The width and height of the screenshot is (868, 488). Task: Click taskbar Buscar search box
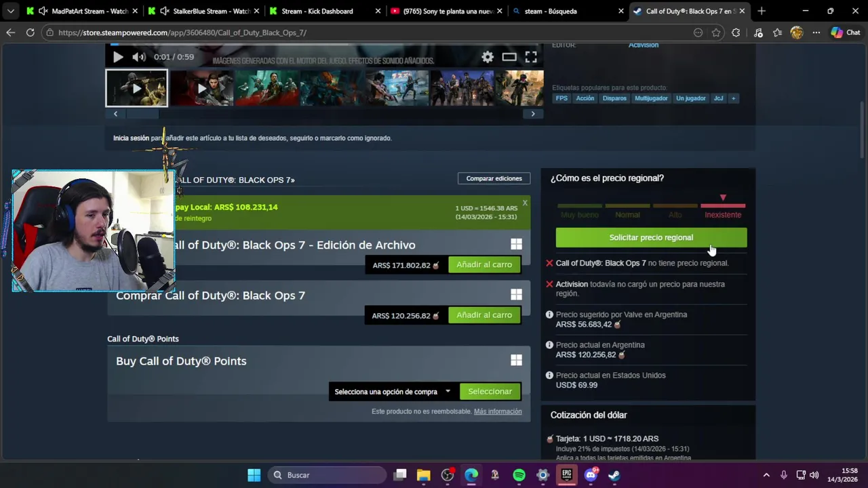327,475
